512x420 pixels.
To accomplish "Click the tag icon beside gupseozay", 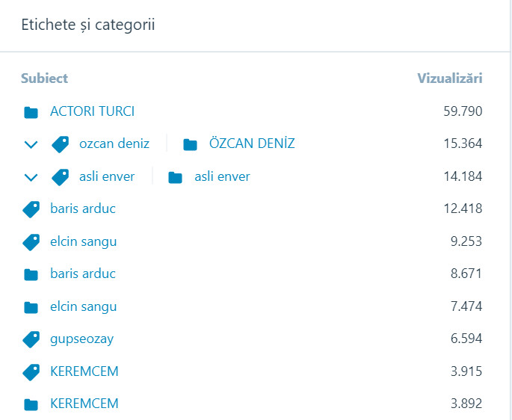I will click(x=31, y=339).
